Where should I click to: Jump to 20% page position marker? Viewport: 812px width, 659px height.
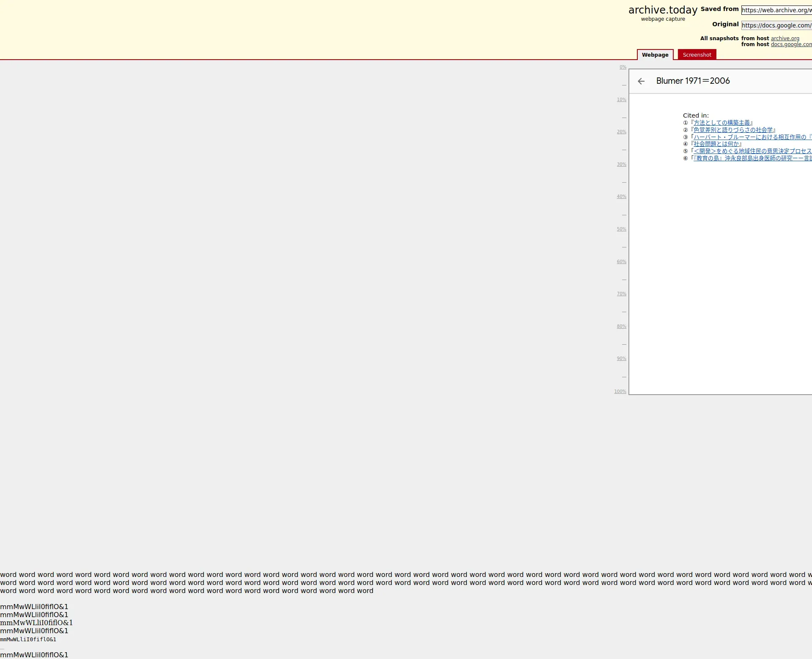click(x=621, y=132)
